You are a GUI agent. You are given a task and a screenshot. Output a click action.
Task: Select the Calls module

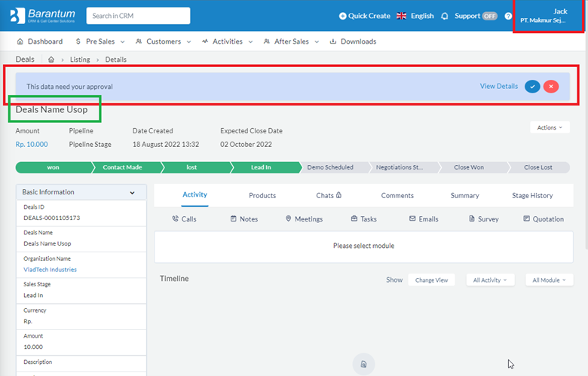184,219
